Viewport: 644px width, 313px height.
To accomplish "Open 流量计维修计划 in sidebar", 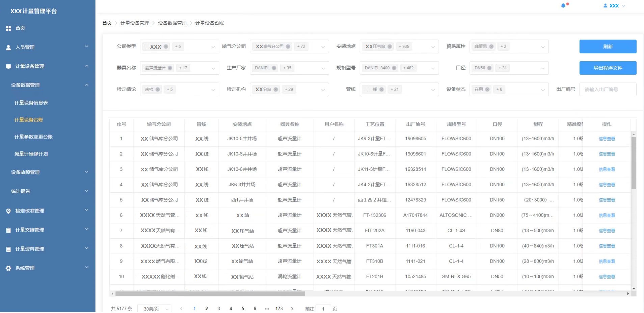I will coord(31,154).
